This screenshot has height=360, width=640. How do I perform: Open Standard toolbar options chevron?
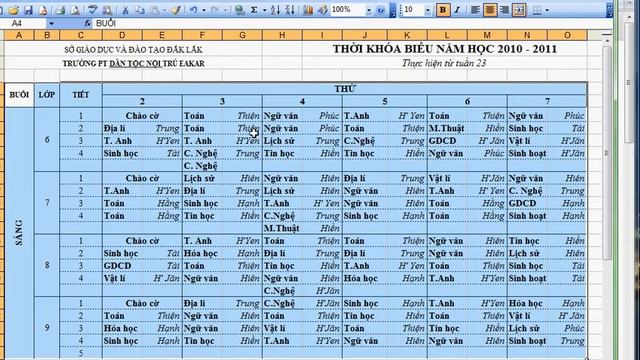[x=392, y=10]
